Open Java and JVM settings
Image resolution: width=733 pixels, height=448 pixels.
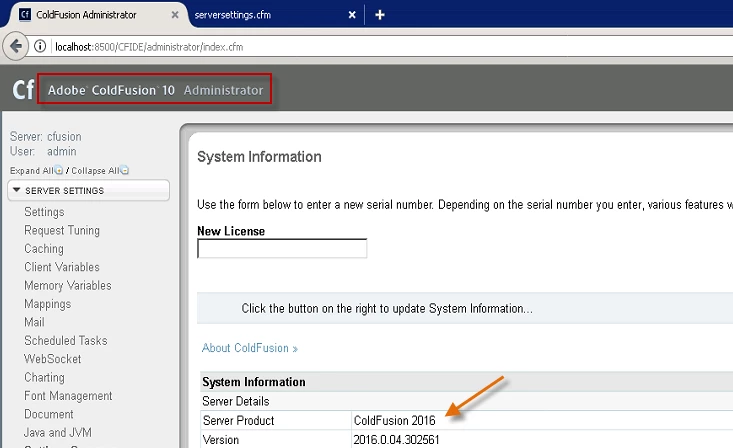tap(58, 433)
